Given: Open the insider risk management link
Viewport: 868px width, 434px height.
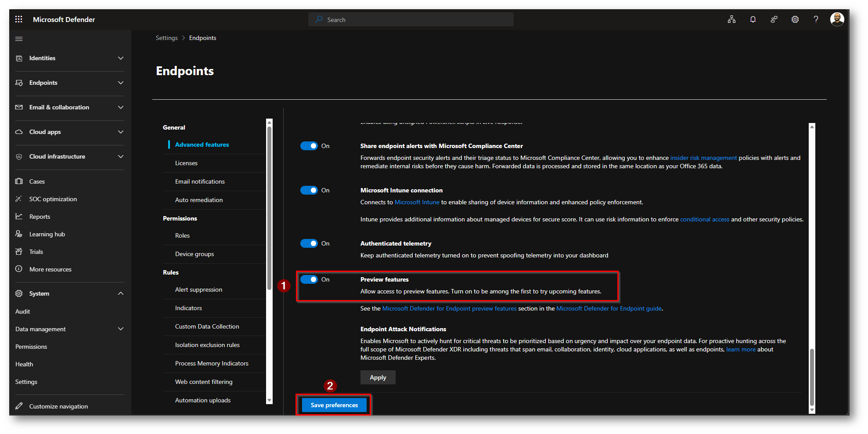Looking at the screenshot, I should click(703, 158).
